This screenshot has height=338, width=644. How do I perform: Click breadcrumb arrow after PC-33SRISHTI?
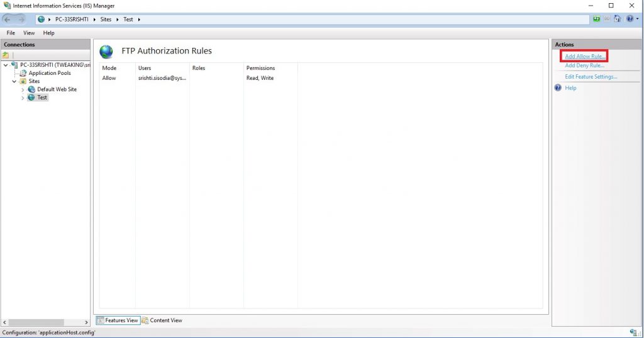click(94, 20)
